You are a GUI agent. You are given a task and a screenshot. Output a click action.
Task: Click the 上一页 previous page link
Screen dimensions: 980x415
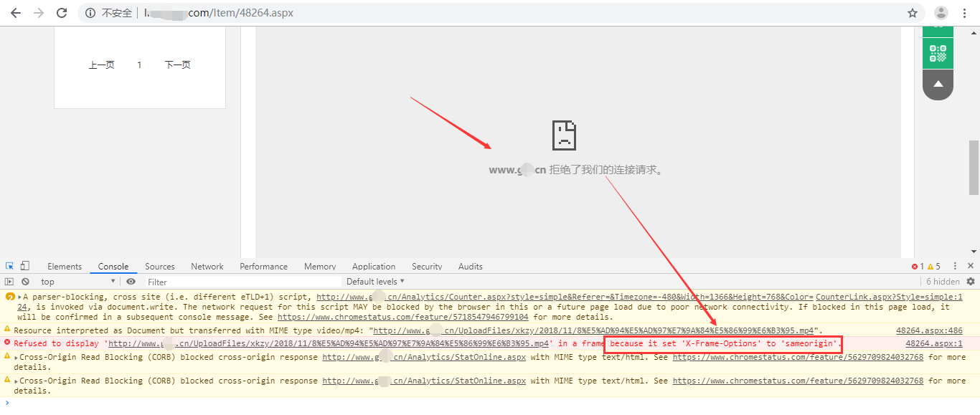pyautogui.click(x=101, y=65)
